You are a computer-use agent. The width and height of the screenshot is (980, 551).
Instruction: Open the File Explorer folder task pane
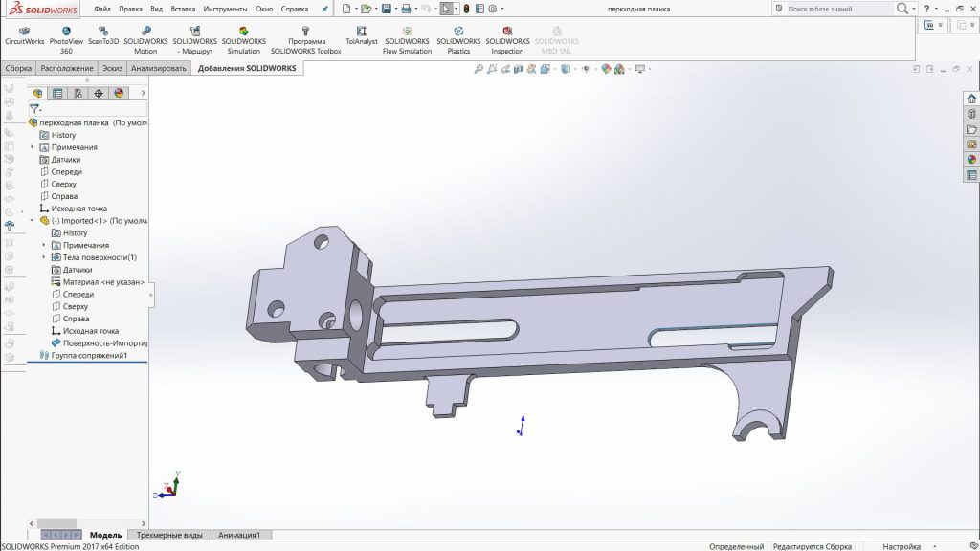tap(971, 129)
